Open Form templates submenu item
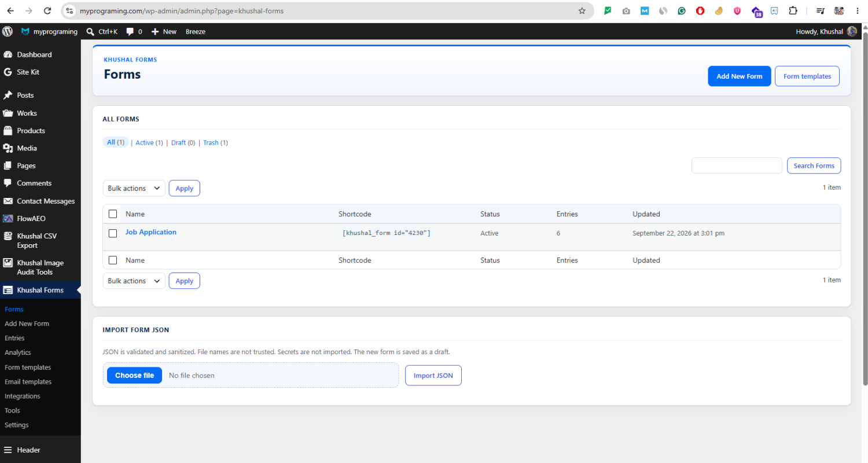The image size is (868, 463). (28, 368)
